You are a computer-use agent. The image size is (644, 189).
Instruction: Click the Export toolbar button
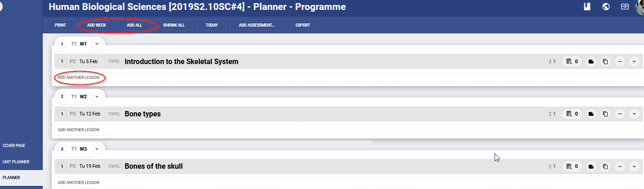(x=302, y=25)
